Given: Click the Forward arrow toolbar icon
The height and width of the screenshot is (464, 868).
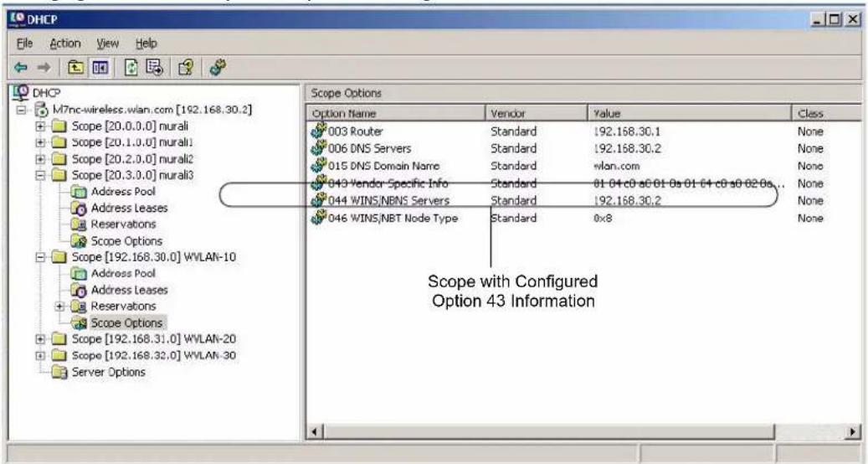Looking at the screenshot, I should (x=44, y=68).
